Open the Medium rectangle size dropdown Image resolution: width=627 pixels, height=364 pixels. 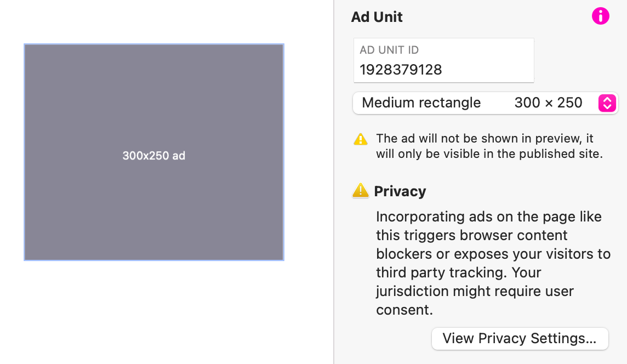(x=485, y=103)
